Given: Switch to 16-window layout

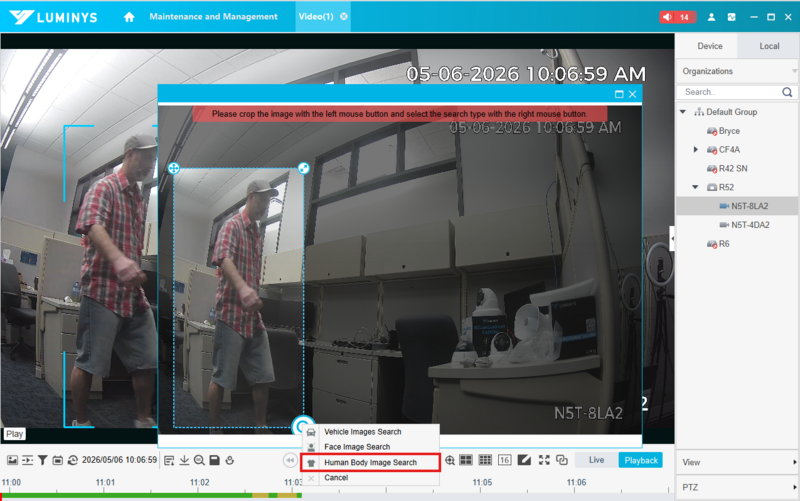Looking at the screenshot, I should point(505,460).
